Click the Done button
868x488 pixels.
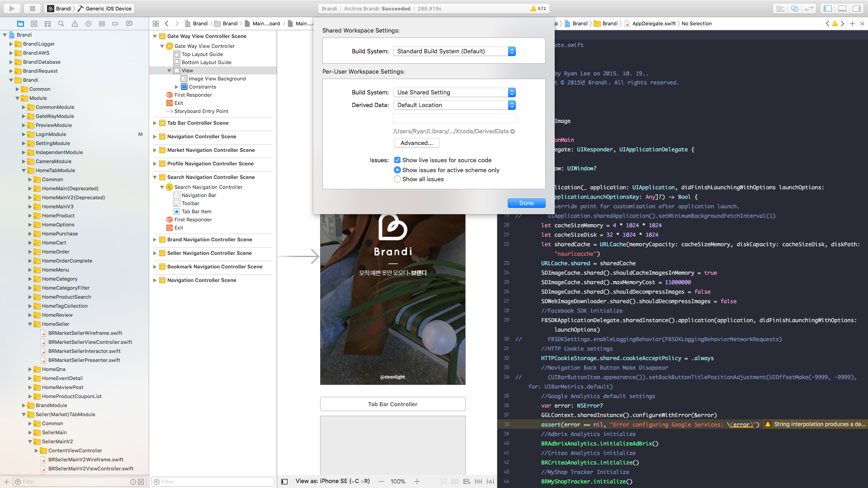point(526,203)
